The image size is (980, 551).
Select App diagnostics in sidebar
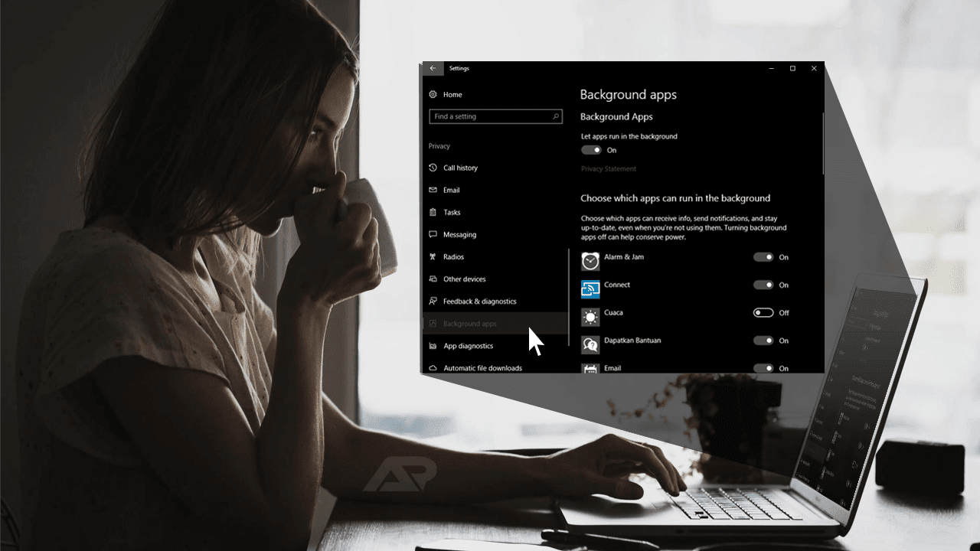click(x=469, y=345)
